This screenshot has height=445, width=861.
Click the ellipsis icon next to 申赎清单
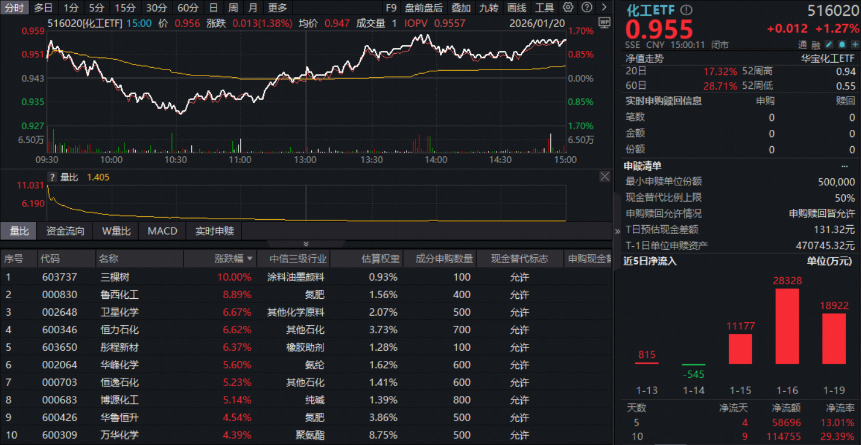tap(849, 165)
